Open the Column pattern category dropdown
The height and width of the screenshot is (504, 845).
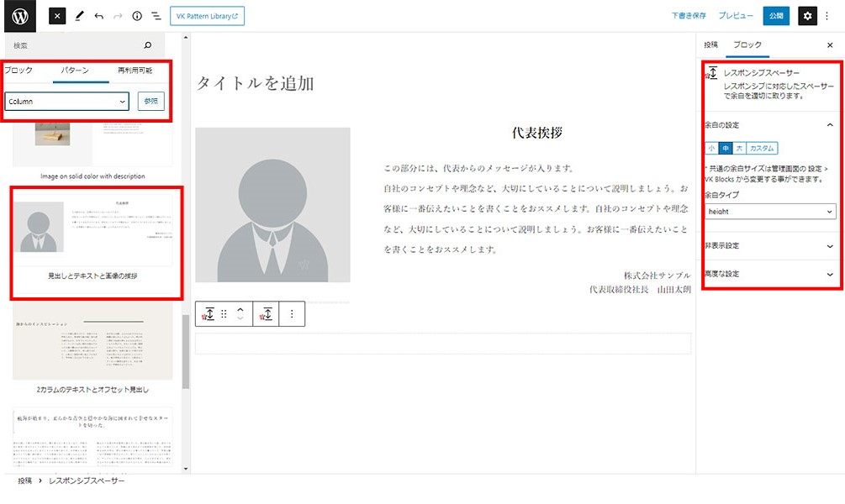coord(66,102)
